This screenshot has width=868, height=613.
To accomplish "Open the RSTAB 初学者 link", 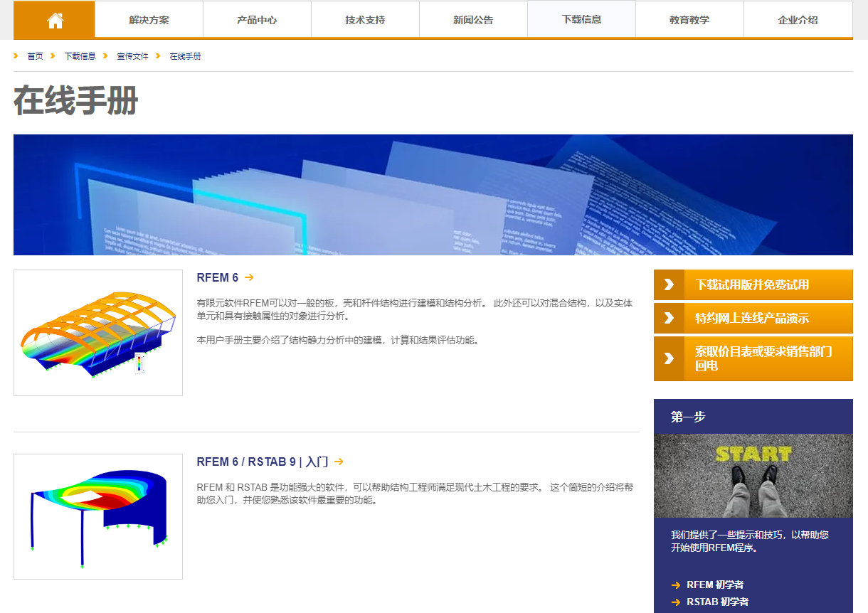I will 717,602.
